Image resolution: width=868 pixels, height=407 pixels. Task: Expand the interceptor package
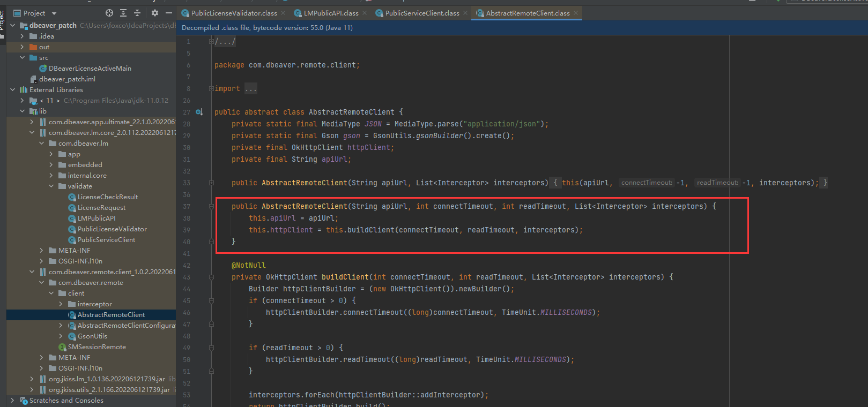(x=61, y=304)
